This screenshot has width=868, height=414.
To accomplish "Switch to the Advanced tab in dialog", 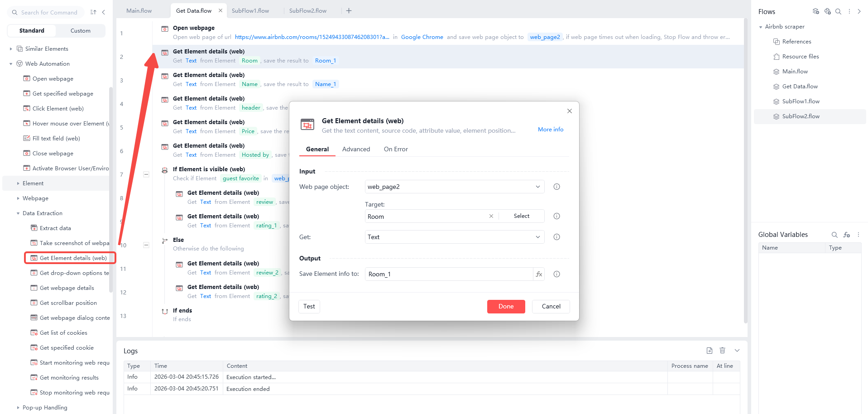I will (x=356, y=149).
